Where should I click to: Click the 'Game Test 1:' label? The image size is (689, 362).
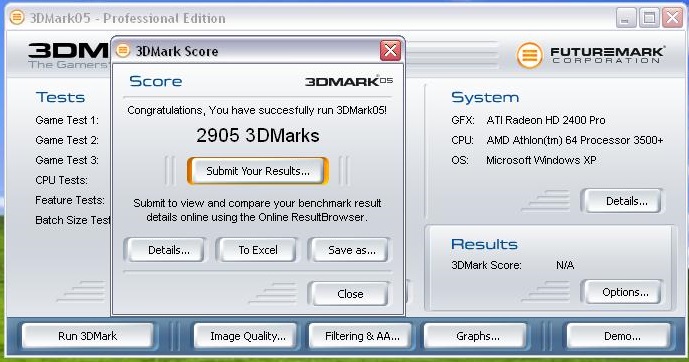click(67, 120)
